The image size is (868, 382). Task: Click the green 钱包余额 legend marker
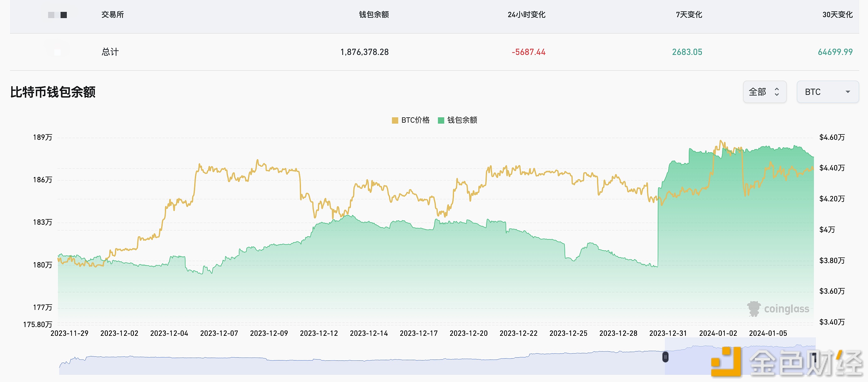tap(441, 120)
